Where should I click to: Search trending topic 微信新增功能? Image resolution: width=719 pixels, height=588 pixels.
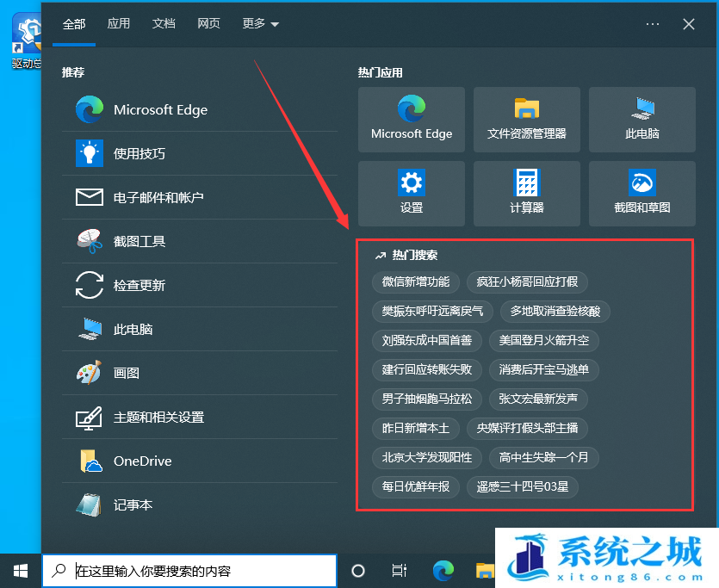416,282
